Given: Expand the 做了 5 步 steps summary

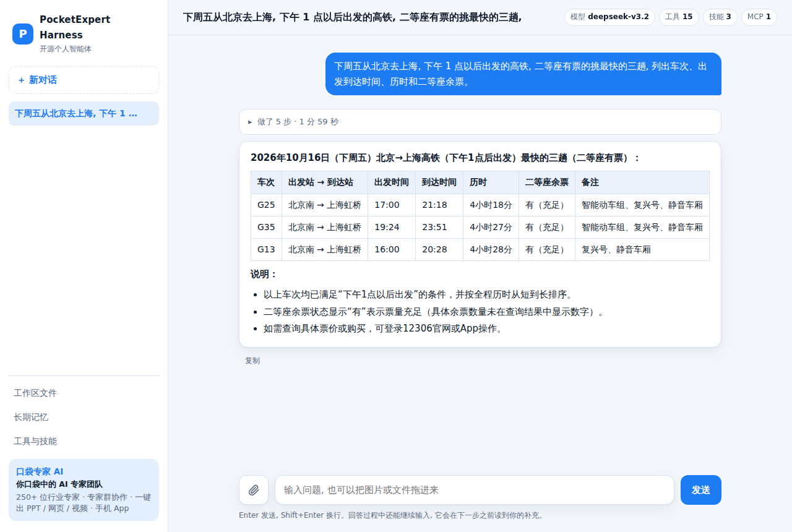Looking at the screenshot, I should pyautogui.click(x=480, y=122).
